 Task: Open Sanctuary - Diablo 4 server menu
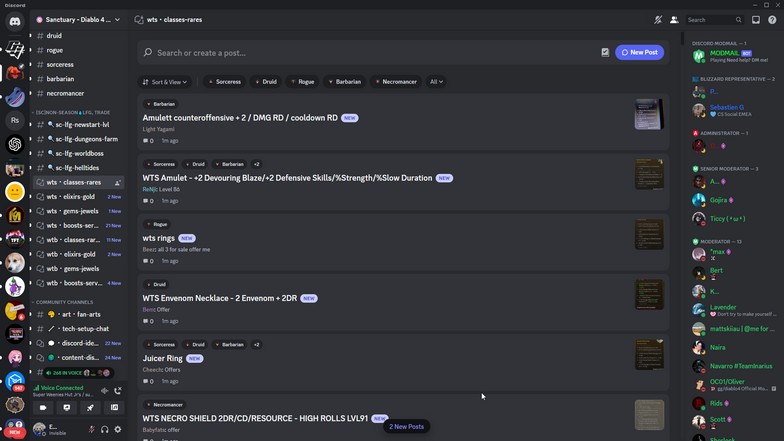click(x=78, y=20)
